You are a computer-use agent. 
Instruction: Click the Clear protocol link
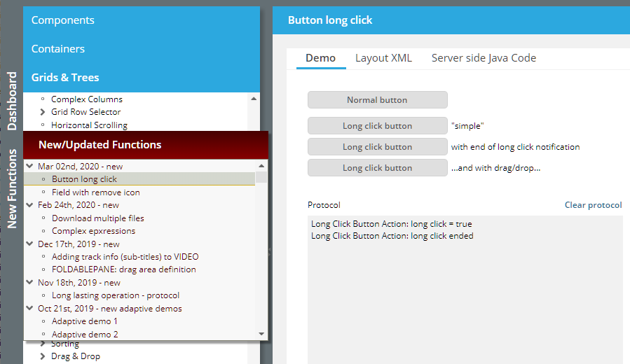(x=593, y=205)
